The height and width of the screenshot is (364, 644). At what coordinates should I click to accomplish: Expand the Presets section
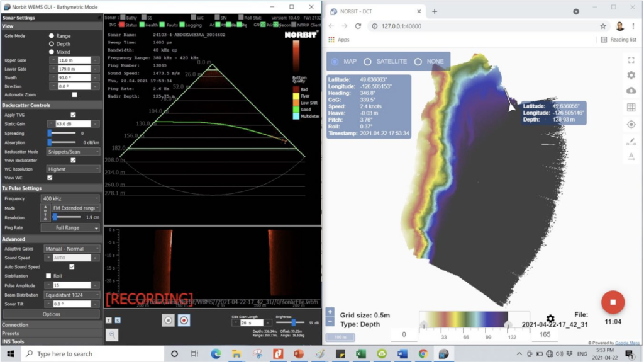tap(52, 333)
